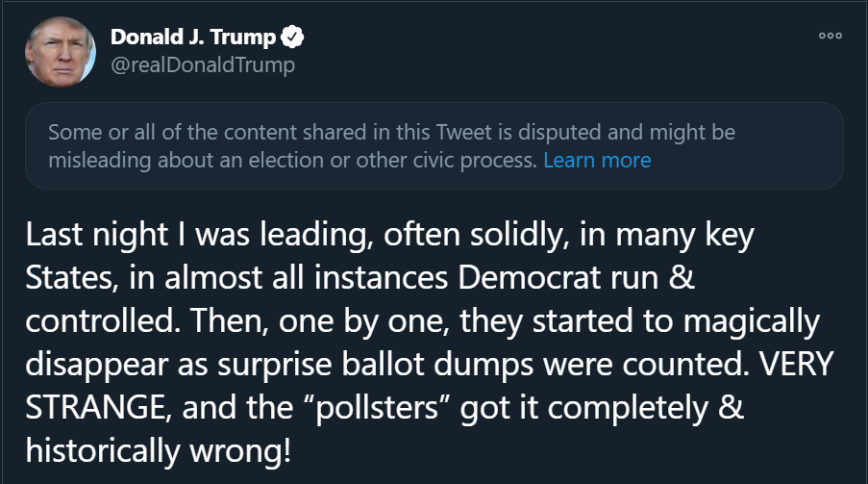Open the tweet's more options menu
868x484 pixels.
coord(830,36)
